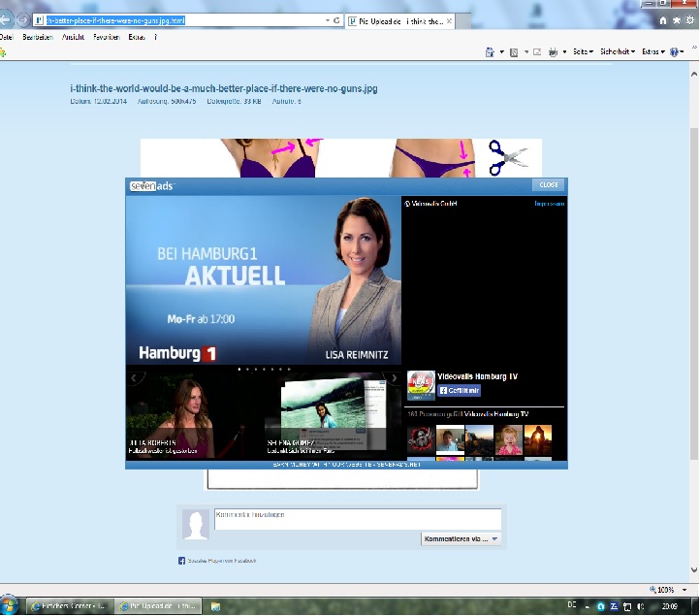The height and width of the screenshot is (616, 700).
Task: Open the Sicherheit dropdown in command bar
Action: pos(617,51)
